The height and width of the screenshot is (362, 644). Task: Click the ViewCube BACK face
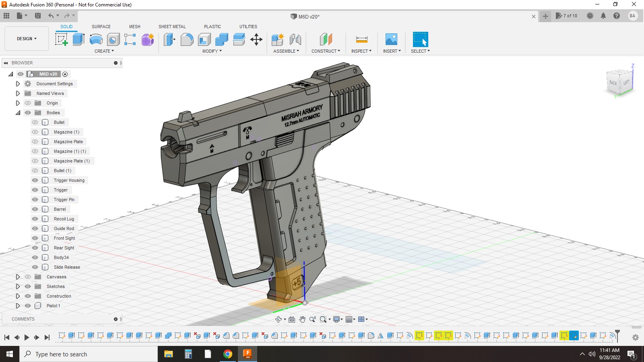point(613,82)
